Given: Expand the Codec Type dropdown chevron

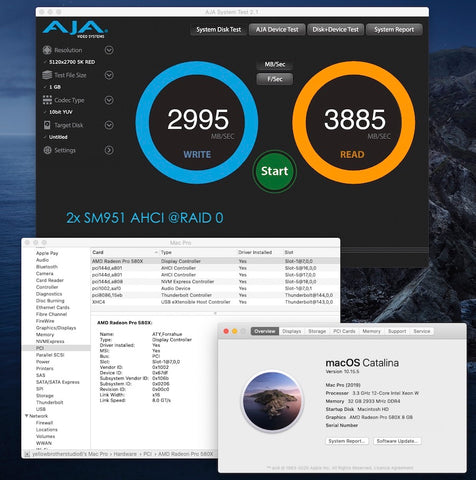Looking at the screenshot, I should (x=109, y=100).
